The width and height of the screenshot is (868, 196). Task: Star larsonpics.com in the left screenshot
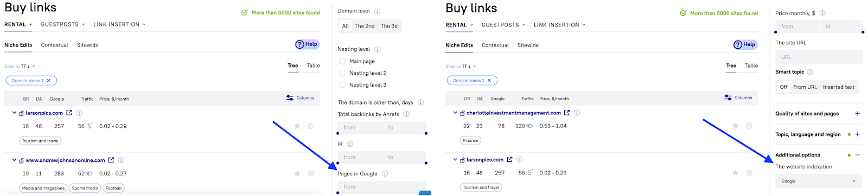coord(297,126)
